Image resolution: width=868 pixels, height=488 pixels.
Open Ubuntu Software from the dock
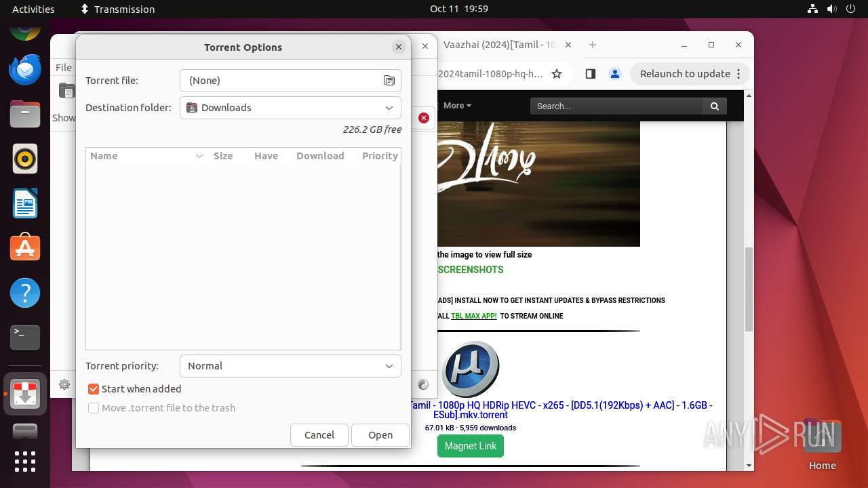point(25,248)
